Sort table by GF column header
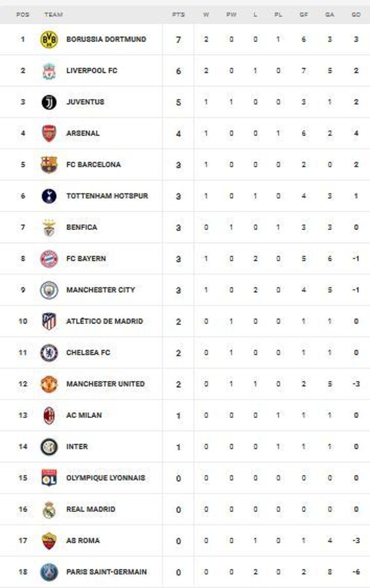Viewport: 370px width, 588px height. (x=304, y=15)
